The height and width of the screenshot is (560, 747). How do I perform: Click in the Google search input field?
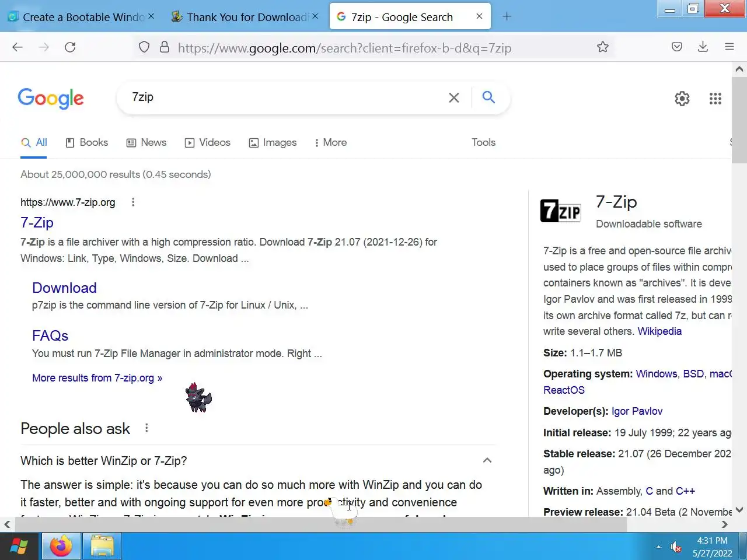pos(286,97)
